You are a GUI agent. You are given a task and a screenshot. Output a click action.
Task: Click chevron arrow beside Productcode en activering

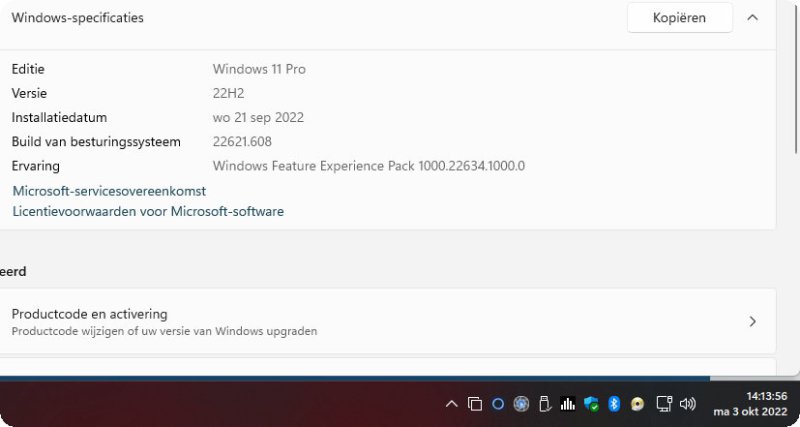753,321
